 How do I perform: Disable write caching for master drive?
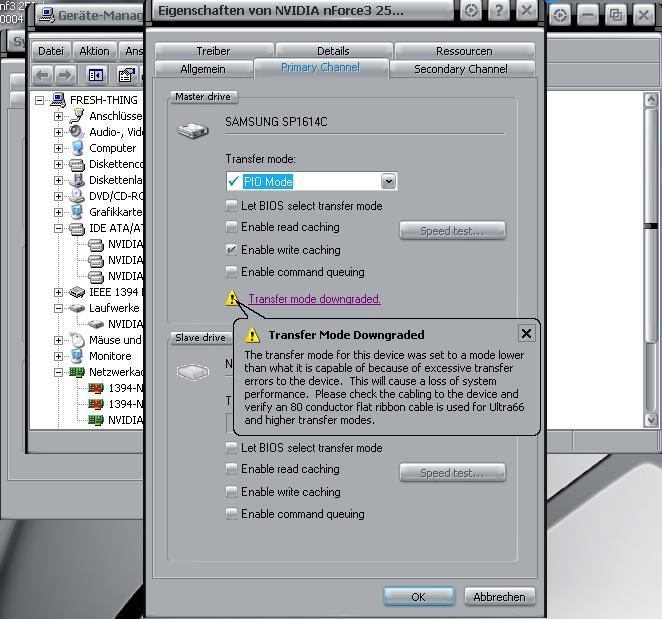(x=231, y=250)
